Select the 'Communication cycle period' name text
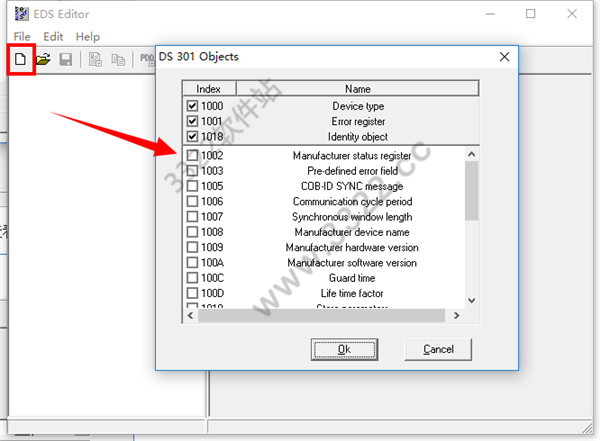 pos(352,201)
